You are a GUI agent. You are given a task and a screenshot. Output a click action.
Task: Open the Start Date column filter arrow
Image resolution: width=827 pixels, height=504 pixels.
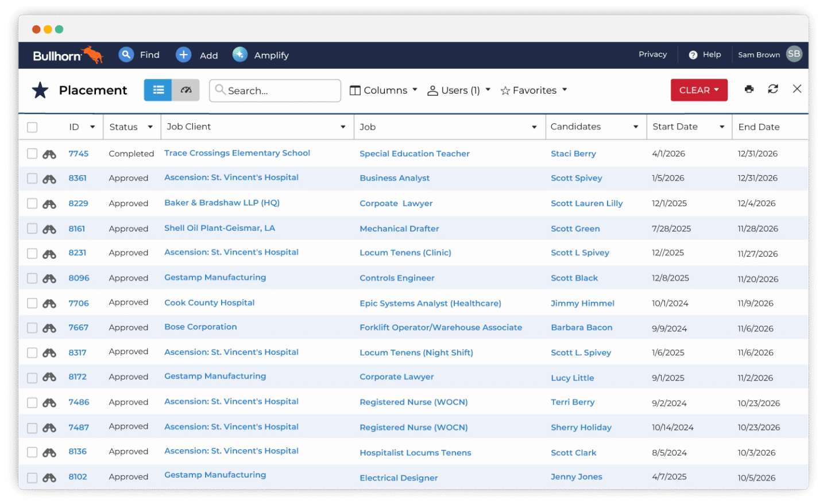tap(722, 127)
